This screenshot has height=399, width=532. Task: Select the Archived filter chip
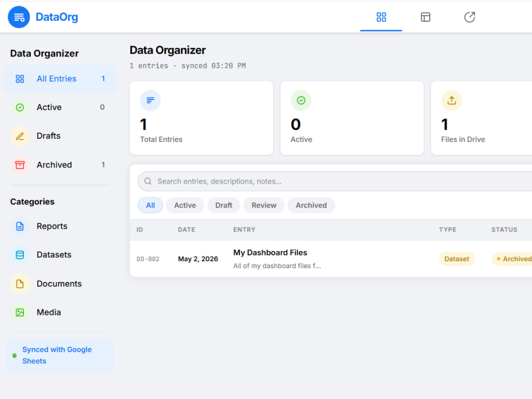point(311,205)
